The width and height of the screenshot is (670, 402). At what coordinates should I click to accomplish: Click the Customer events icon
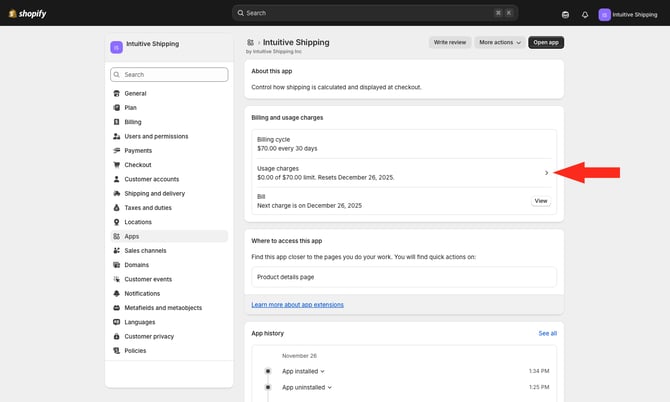(116, 279)
